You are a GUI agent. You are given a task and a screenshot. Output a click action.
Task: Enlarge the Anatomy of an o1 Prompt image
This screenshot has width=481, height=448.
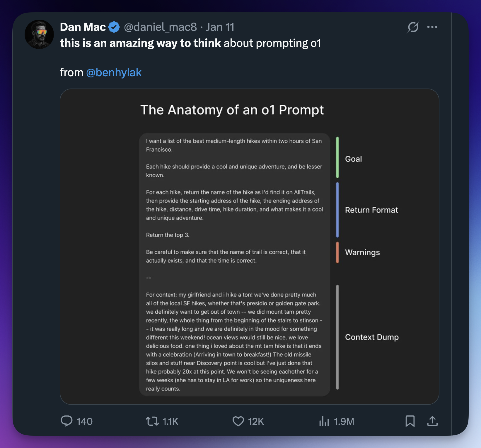[250, 246]
